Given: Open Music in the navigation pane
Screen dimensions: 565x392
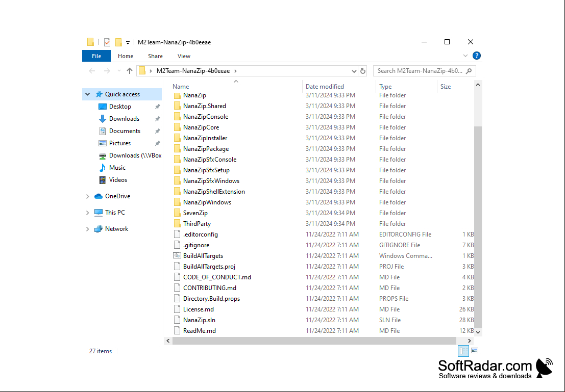Looking at the screenshot, I should (117, 168).
